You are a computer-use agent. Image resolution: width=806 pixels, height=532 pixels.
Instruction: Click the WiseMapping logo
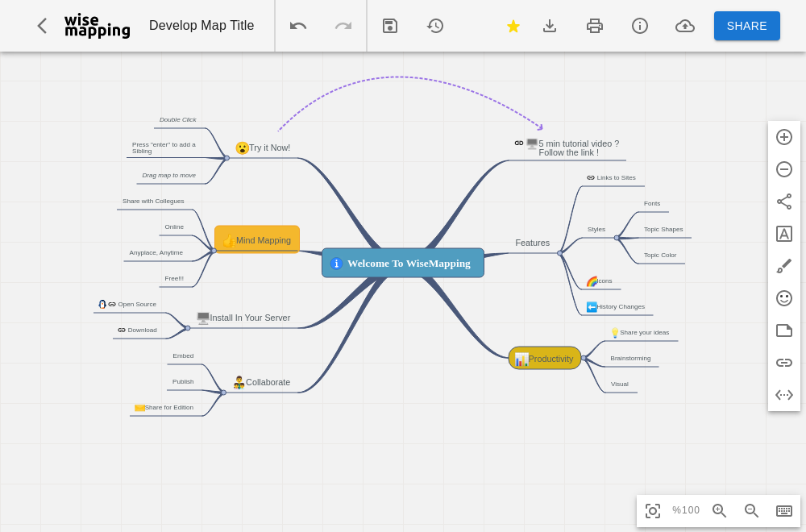98,26
